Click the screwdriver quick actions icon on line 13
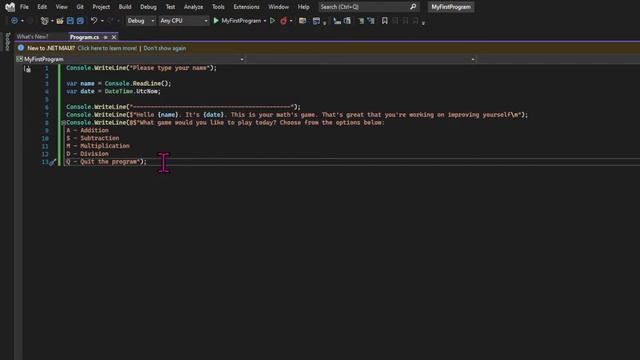This screenshot has height=360, width=640. pyautogui.click(x=52, y=162)
